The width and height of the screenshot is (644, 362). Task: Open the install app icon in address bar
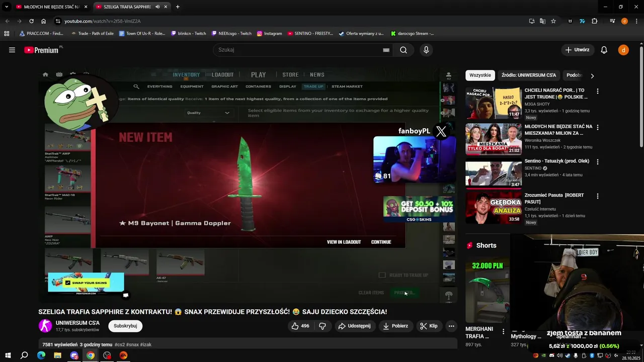(532, 21)
